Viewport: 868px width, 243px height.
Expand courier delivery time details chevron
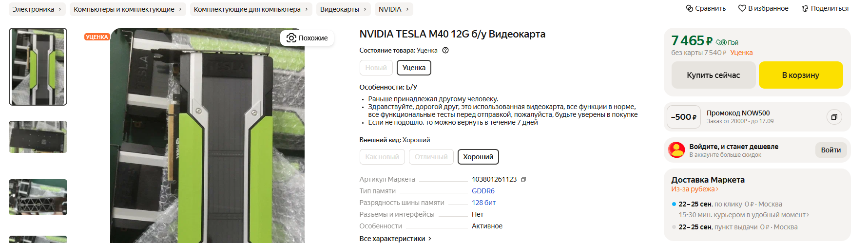pos(808,215)
